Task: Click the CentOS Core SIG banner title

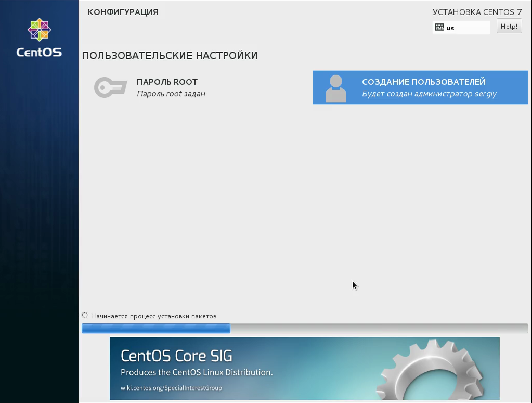Action: pos(176,356)
